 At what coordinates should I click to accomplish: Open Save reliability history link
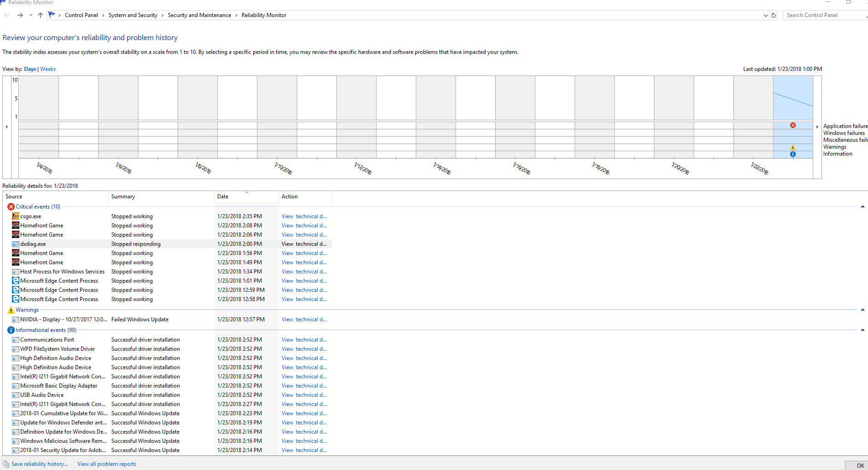pos(40,464)
